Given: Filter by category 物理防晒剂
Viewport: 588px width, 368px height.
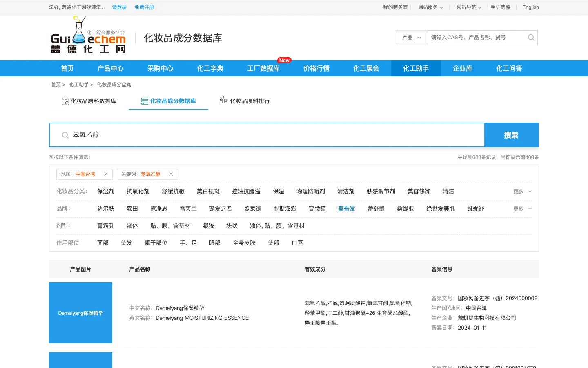Looking at the screenshot, I should 311,191.
